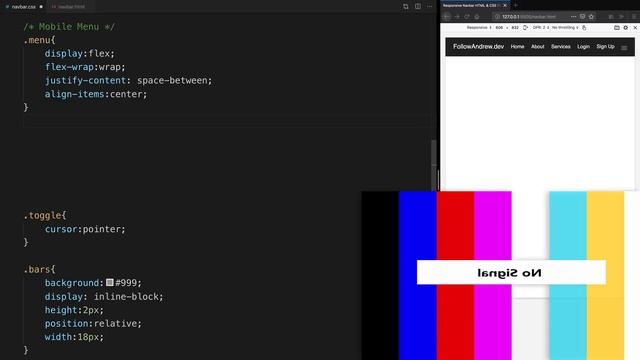Open the DPR dropdown
This screenshot has height=360, width=640.
(x=541, y=28)
